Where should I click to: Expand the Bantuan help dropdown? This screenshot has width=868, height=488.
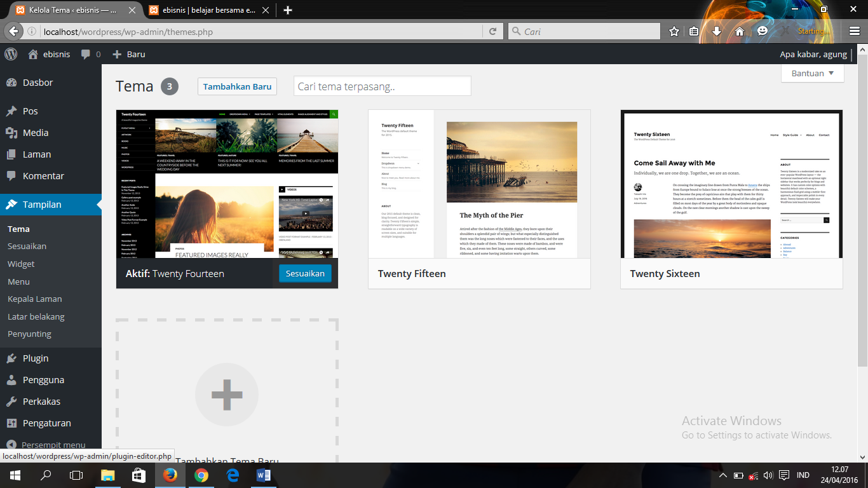click(812, 73)
